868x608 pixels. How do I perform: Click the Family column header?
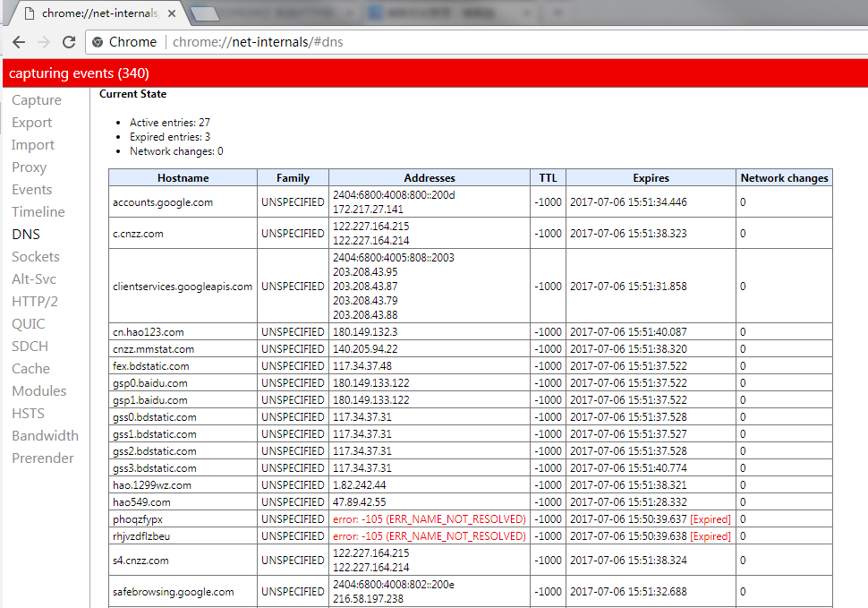click(293, 178)
